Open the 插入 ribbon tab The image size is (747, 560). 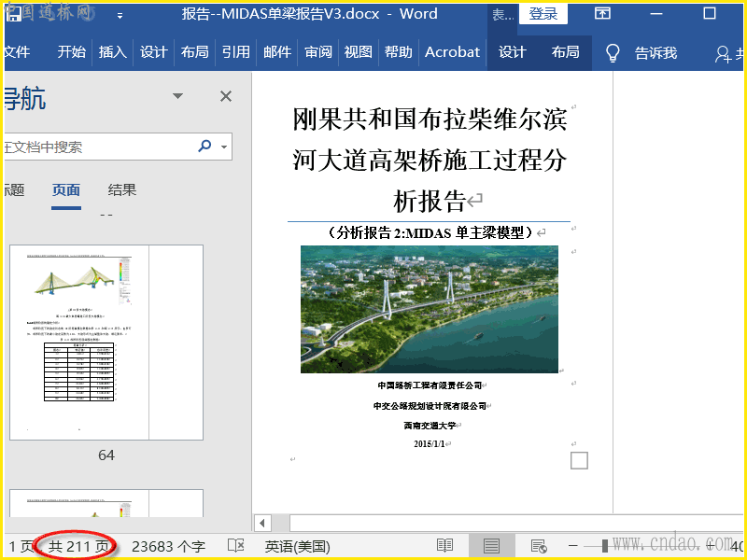point(113,52)
